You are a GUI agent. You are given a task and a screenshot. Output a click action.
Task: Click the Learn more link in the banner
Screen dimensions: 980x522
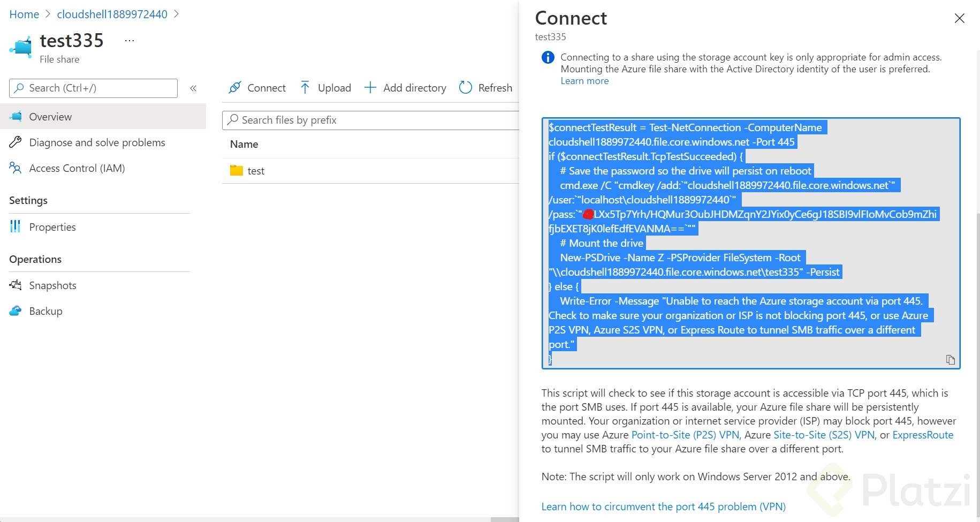[x=584, y=80]
